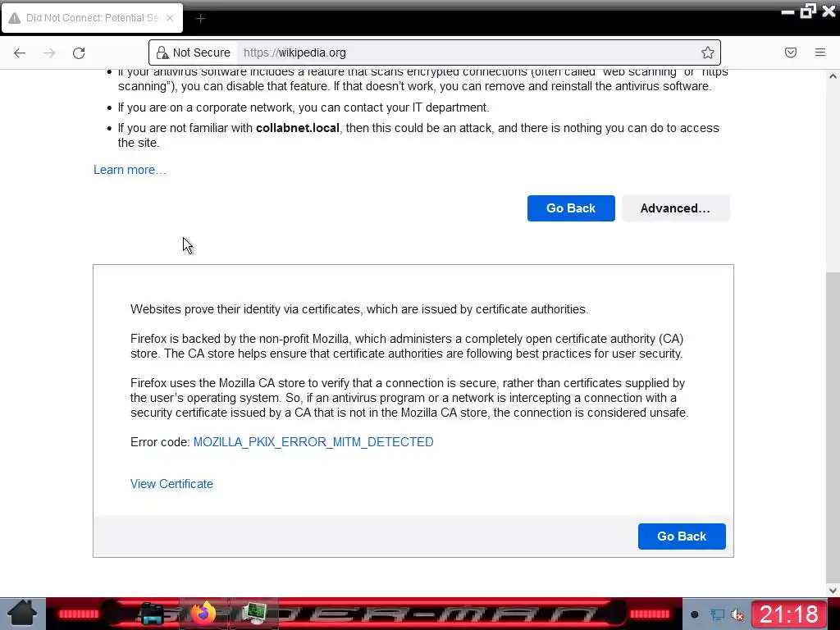Viewport: 840px width, 630px height.
Task: Click the Go Back button in advanced panel
Action: point(682,536)
